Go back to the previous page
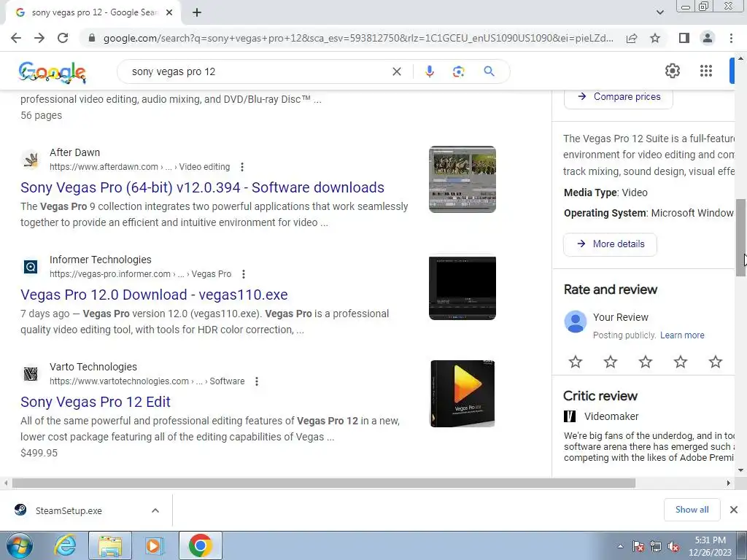Viewport: 747px width, 560px height. (x=16, y=38)
